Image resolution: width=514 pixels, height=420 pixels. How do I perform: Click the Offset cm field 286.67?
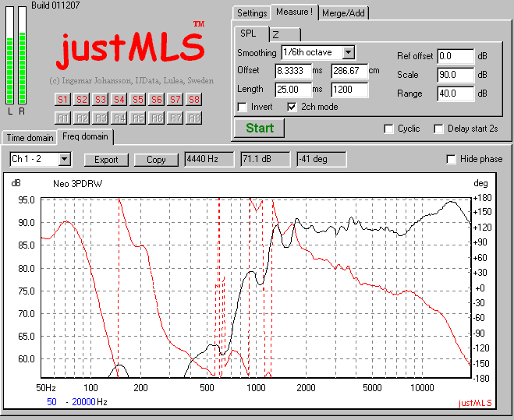click(349, 71)
